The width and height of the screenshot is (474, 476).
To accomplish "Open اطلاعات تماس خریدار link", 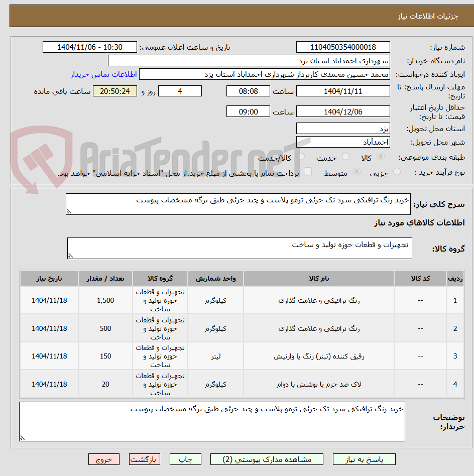I will pos(104,74).
